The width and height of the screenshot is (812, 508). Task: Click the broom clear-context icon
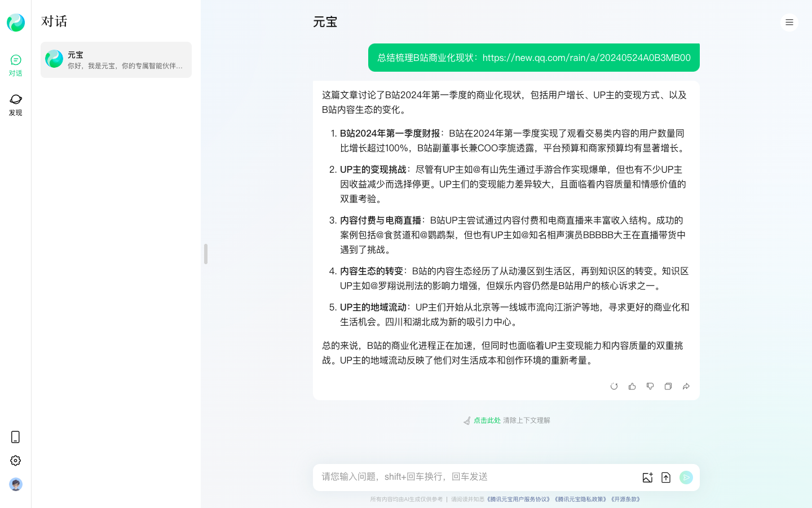(x=467, y=421)
